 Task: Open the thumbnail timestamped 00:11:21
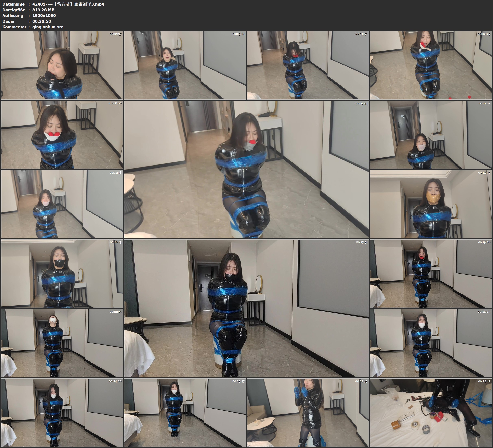431,135
